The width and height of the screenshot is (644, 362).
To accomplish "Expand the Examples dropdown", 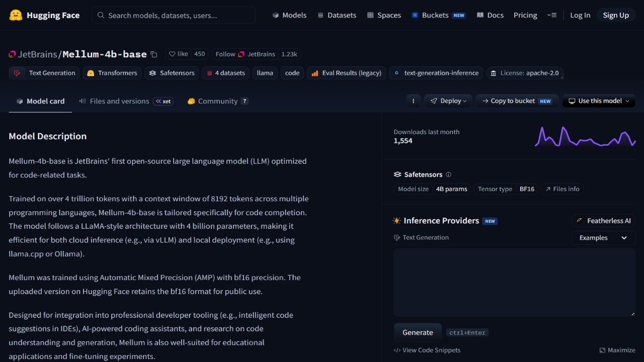I will click(x=603, y=238).
